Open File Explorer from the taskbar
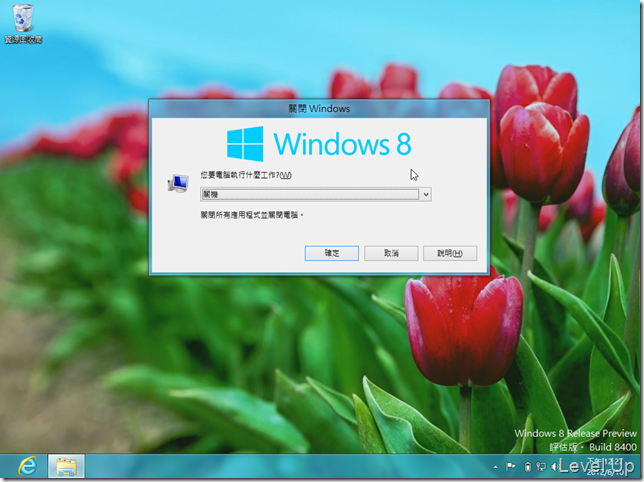Image resolution: width=644 pixels, height=482 pixels. [66, 467]
